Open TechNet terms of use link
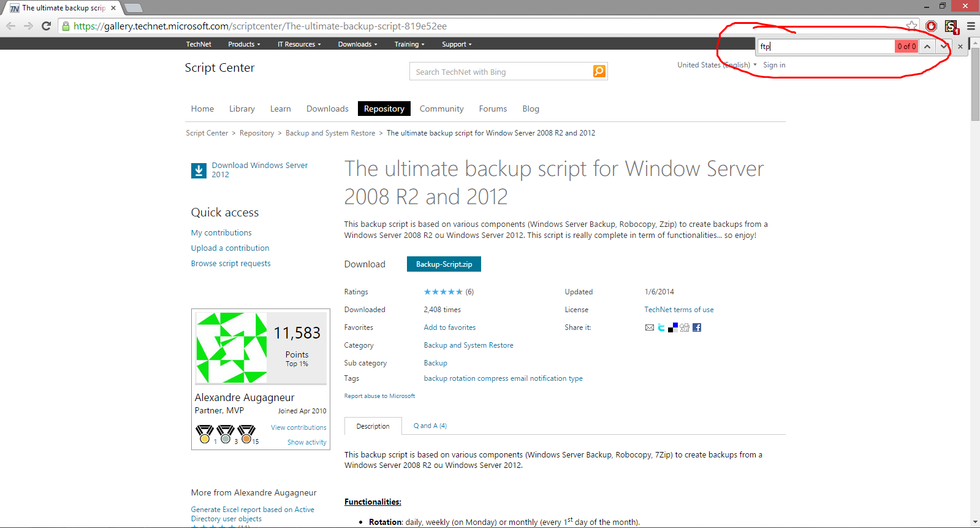The image size is (980, 528). [x=679, y=310]
